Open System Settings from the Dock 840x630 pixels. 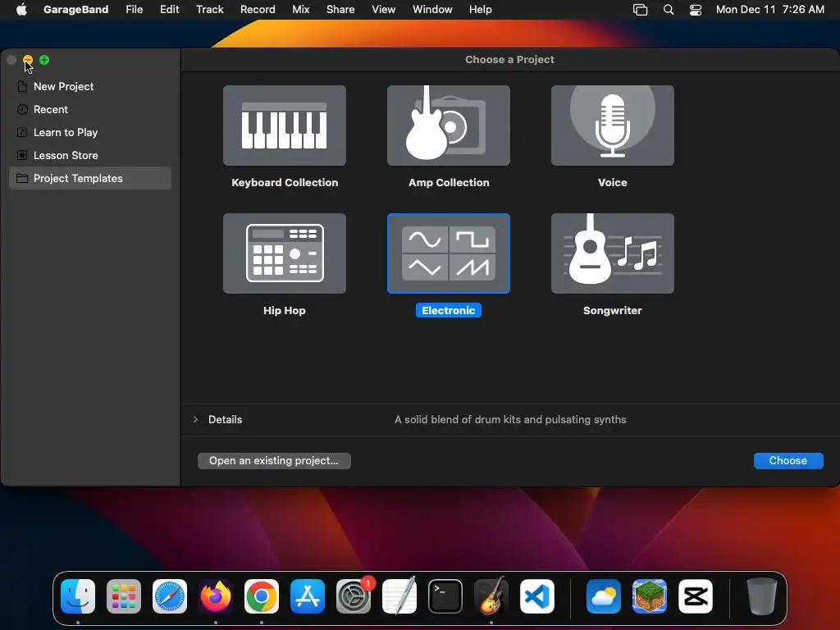coord(354,596)
